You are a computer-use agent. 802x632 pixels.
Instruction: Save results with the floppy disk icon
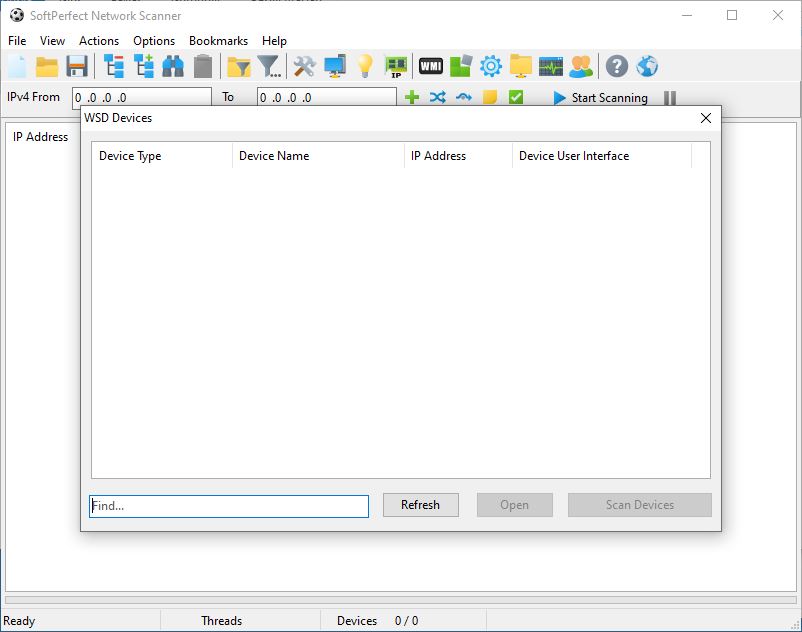click(77, 66)
